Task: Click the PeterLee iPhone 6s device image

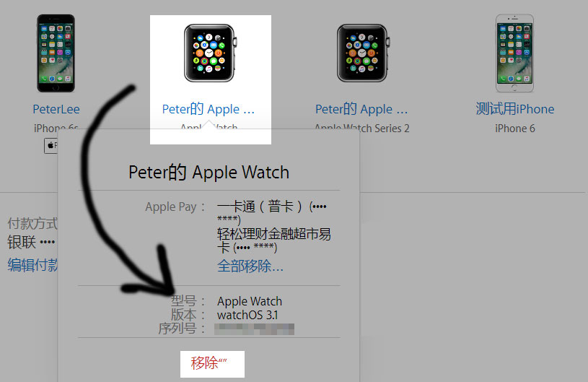Action: (56, 53)
